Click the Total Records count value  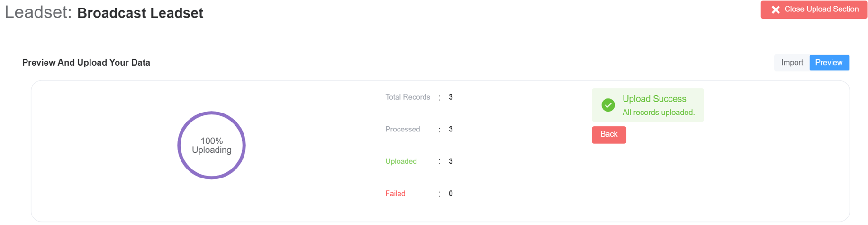[451, 97]
